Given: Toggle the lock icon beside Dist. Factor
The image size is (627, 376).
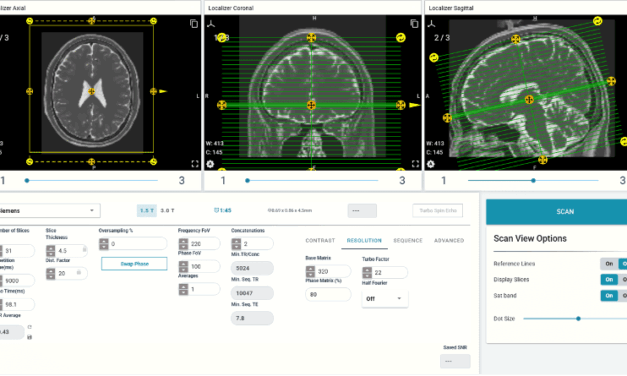Looking at the screenshot, I should (x=79, y=272).
